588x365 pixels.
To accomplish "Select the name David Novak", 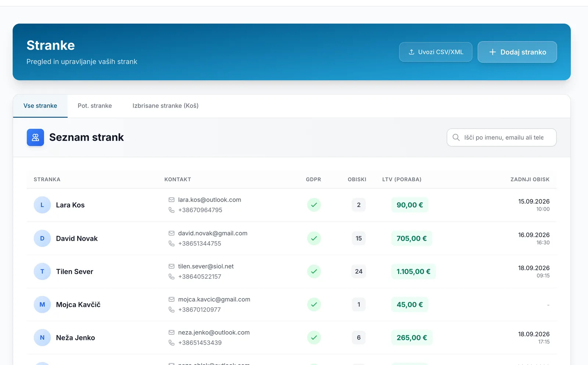I will tap(77, 239).
